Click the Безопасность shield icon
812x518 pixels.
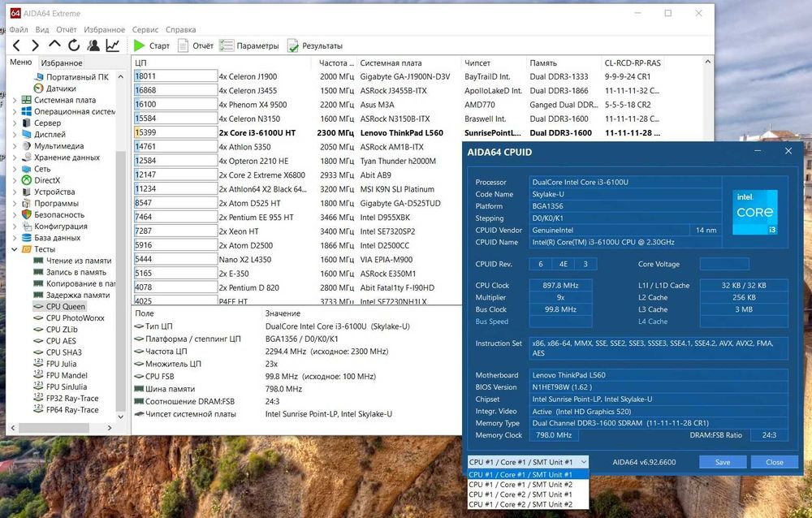click(x=27, y=214)
